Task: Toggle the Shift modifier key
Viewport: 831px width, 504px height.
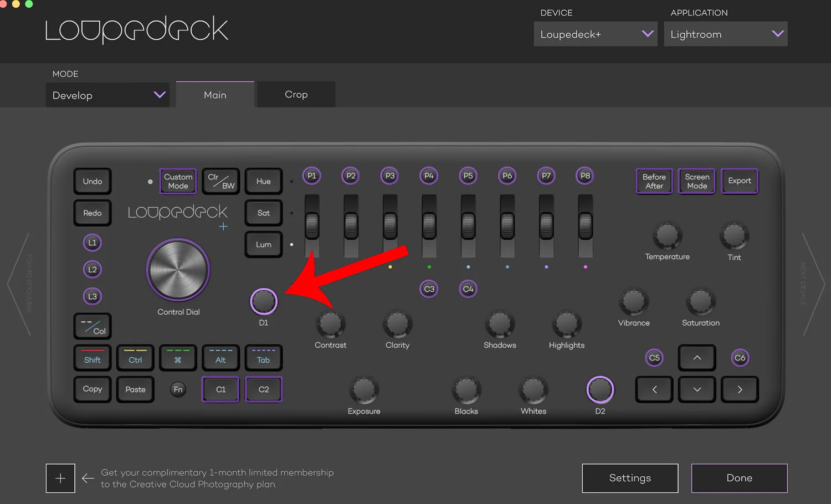Action: (93, 358)
